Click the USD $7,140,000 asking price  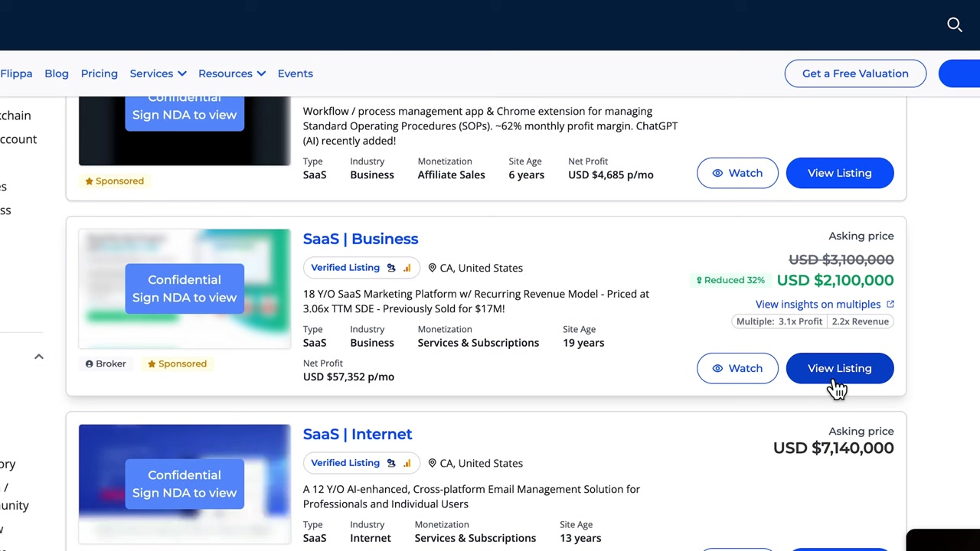[x=833, y=448]
